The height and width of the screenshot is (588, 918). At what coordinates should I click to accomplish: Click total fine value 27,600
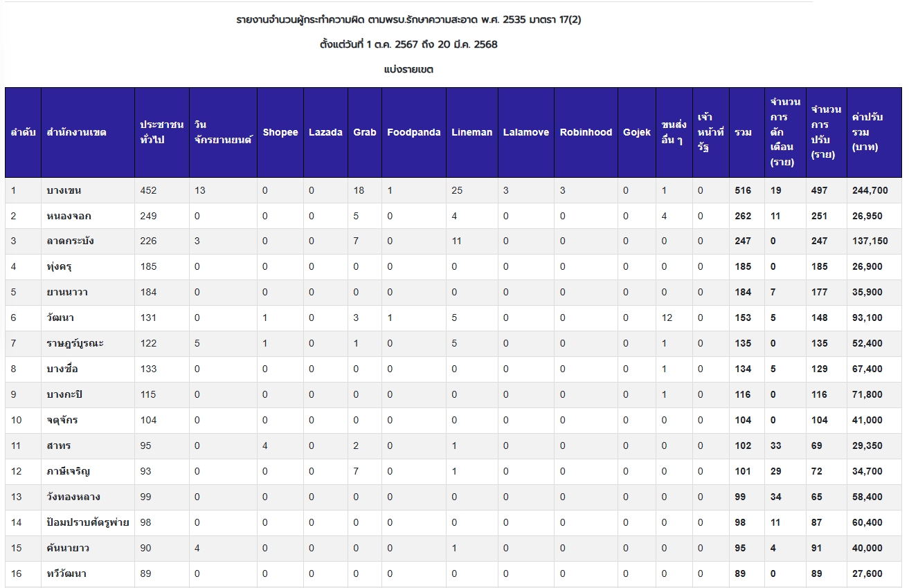[867, 573]
